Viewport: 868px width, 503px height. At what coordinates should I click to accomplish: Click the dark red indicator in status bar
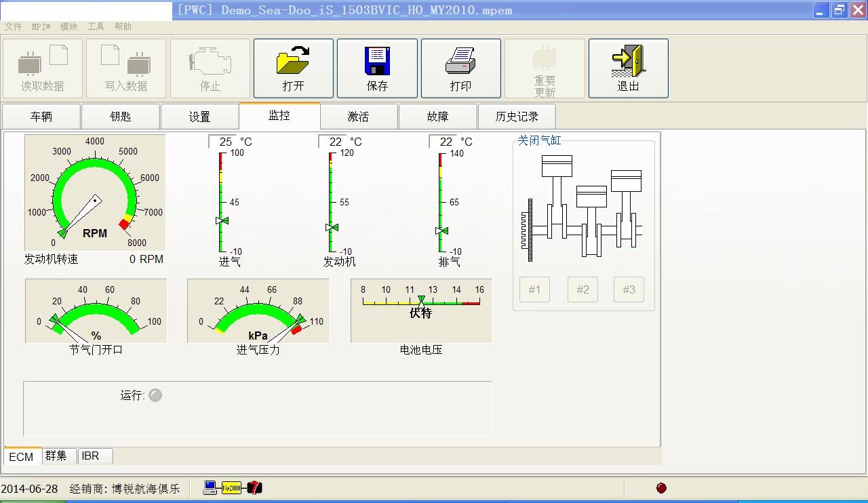tap(661, 487)
